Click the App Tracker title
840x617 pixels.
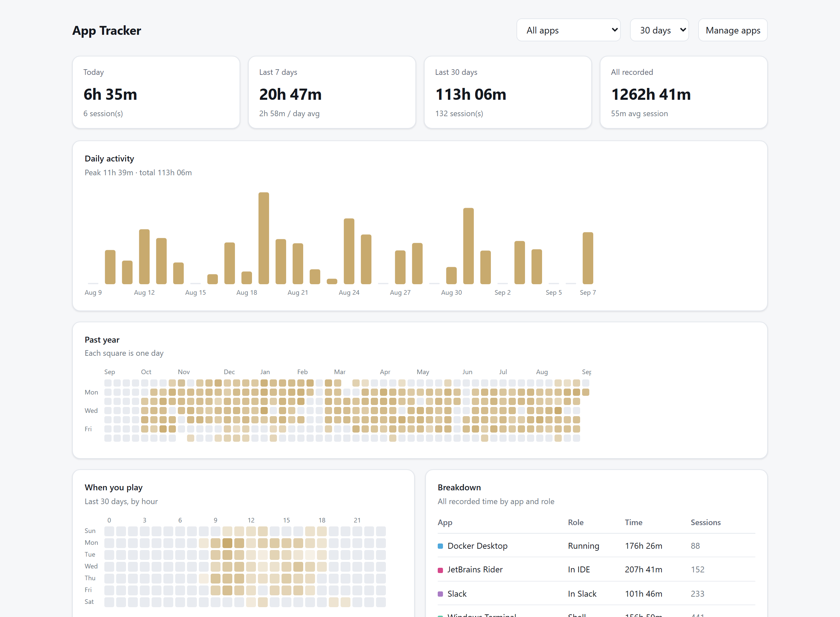point(107,31)
